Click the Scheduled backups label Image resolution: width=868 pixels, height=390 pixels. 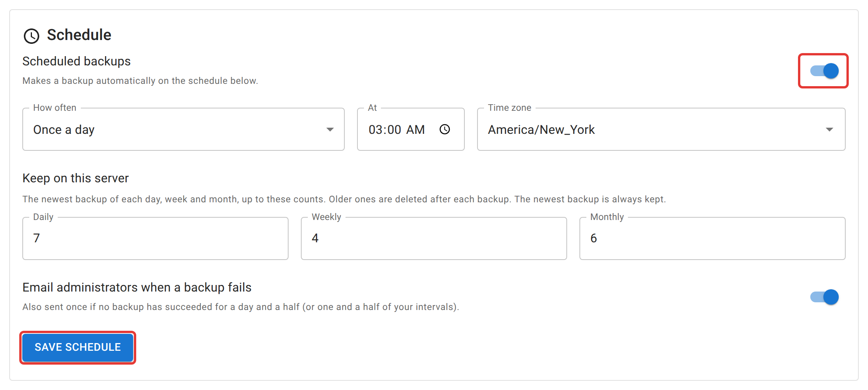(77, 61)
